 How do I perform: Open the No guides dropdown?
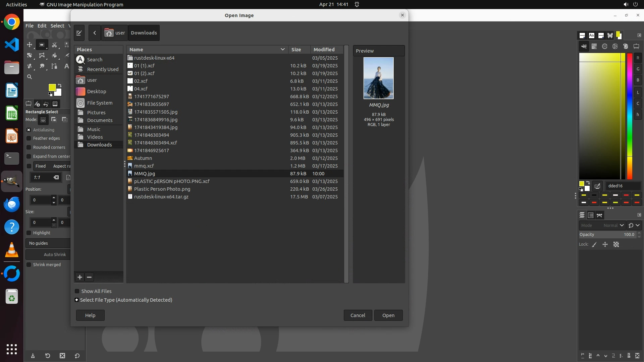(x=48, y=243)
